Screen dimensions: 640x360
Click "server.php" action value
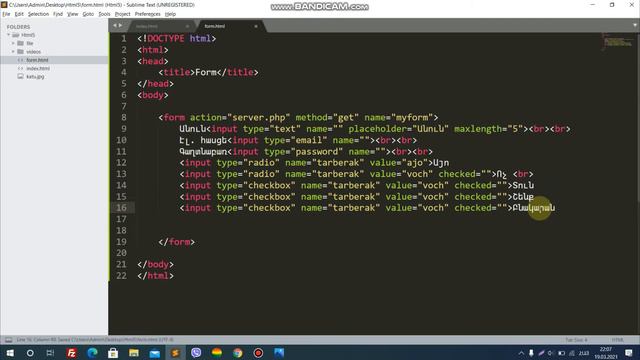point(258,118)
